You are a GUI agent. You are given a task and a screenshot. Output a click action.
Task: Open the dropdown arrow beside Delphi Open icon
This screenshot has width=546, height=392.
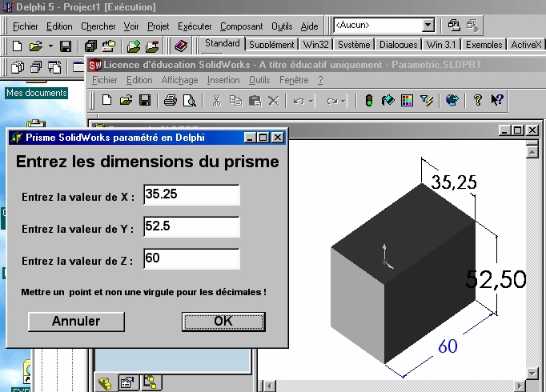coord(51,46)
